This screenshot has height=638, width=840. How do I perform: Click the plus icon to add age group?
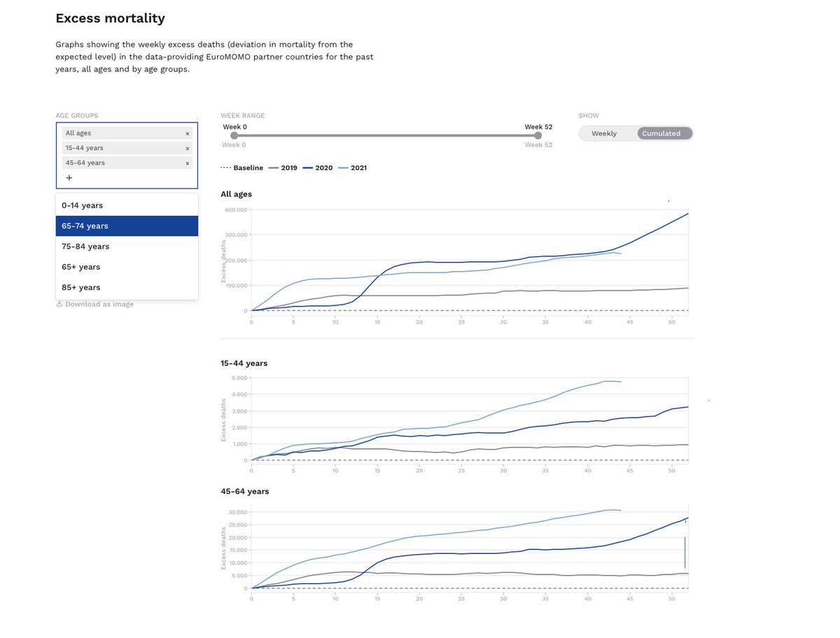pyautogui.click(x=69, y=178)
